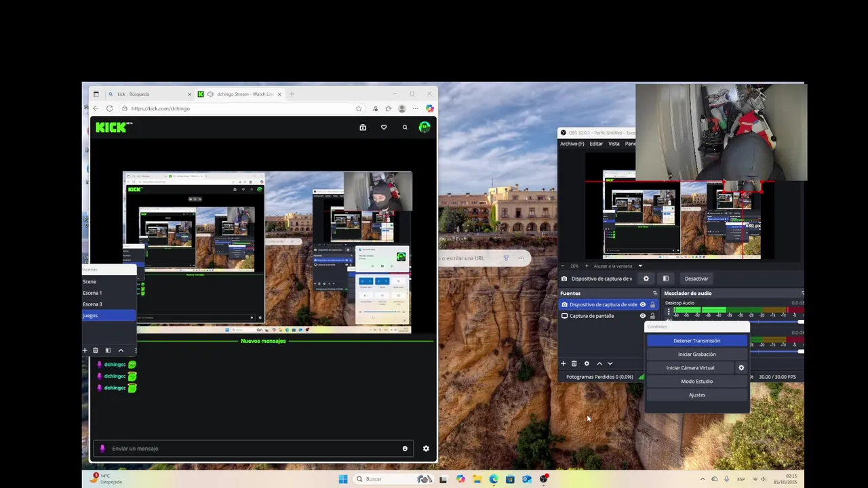
Task: Zoom in OBS preview with plus
Action: tap(587, 266)
